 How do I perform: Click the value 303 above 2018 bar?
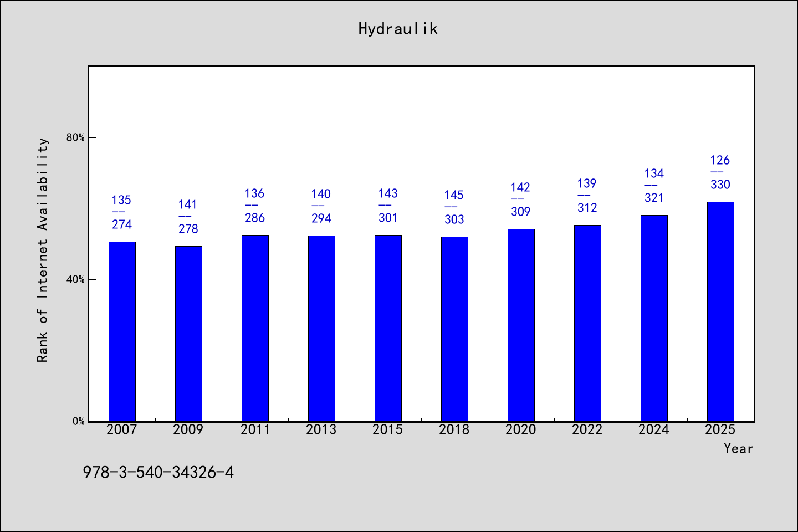[x=454, y=219]
